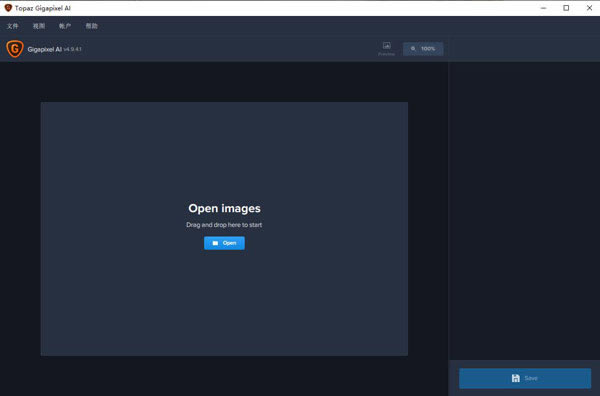600x396 pixels.
Task: Open the 帐户 (Account) menu
Action: point(65,26)
